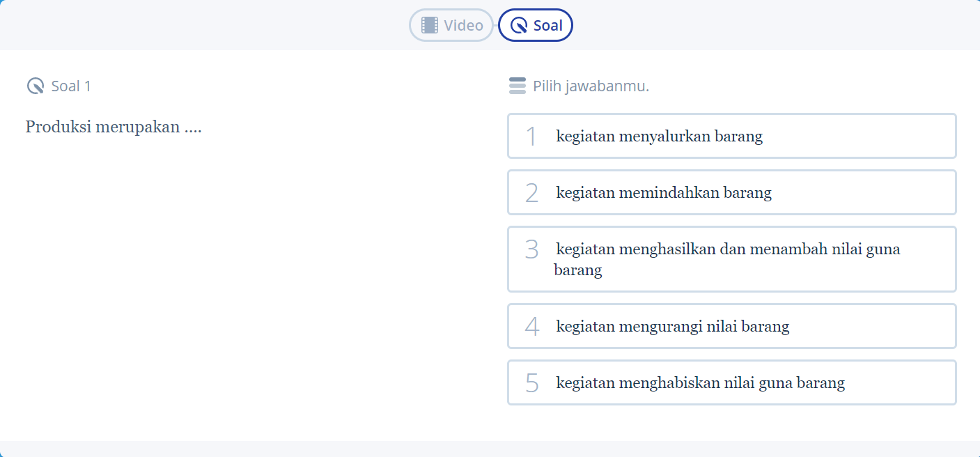Click the number 5 on the last answer

coord(531,382)
